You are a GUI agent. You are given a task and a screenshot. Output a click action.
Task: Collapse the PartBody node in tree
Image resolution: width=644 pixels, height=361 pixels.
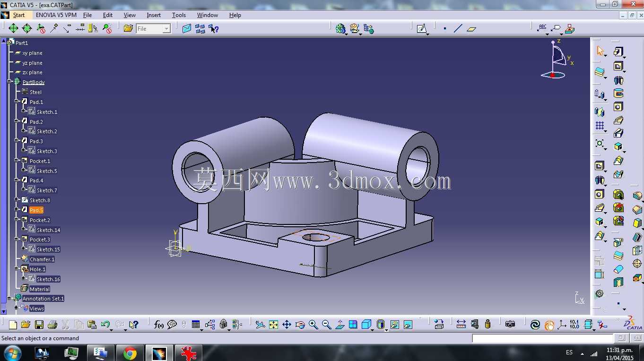click(x=9, y=82)
